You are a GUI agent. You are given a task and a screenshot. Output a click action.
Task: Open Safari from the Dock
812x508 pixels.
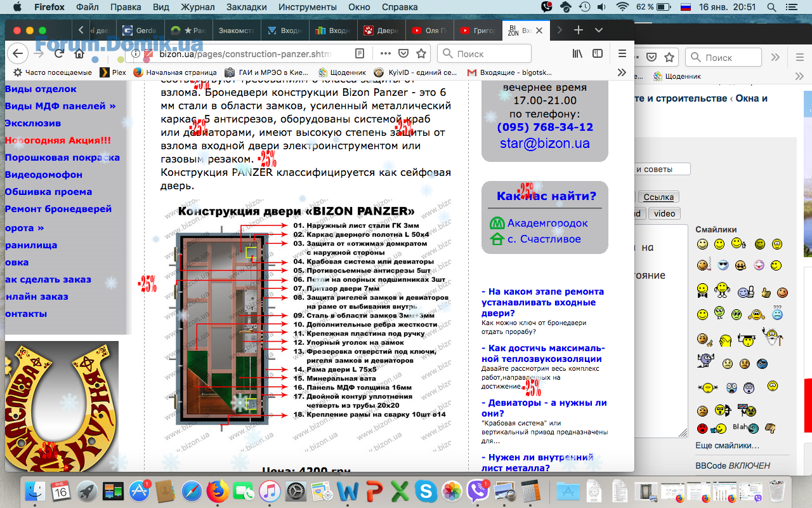click(192, 491)
